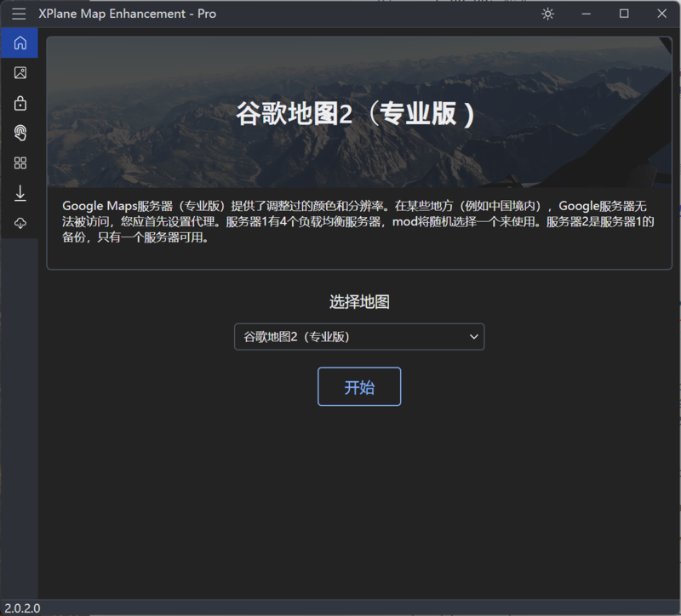Open the download arrow icon page

click(20, 193)
